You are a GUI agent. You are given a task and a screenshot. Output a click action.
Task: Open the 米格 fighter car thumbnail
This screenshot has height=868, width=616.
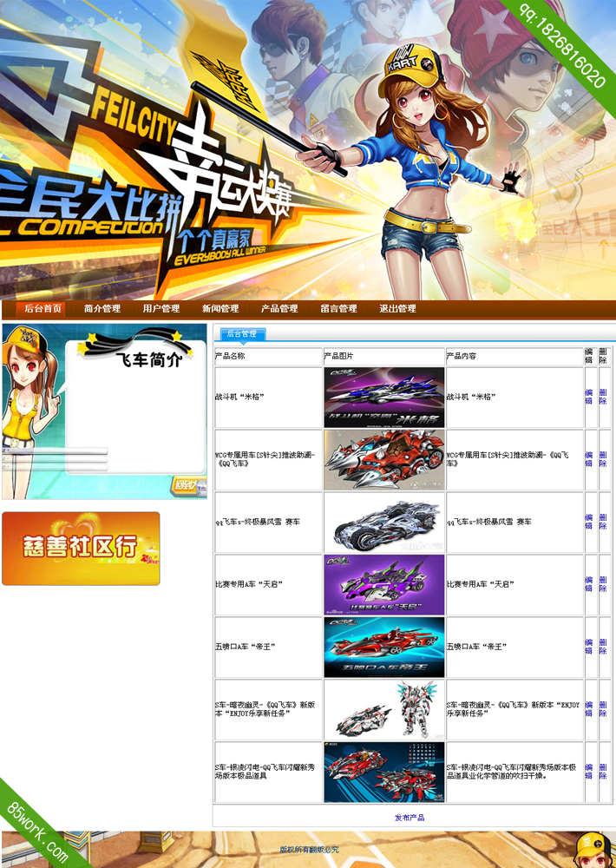pyautogui.click(x=384, y=397)
